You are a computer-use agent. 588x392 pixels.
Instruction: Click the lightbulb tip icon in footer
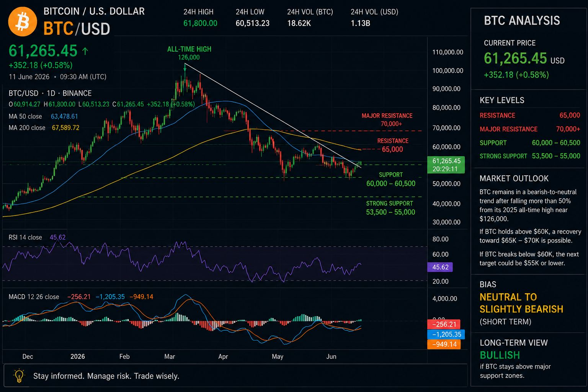[x=19, y=376]
